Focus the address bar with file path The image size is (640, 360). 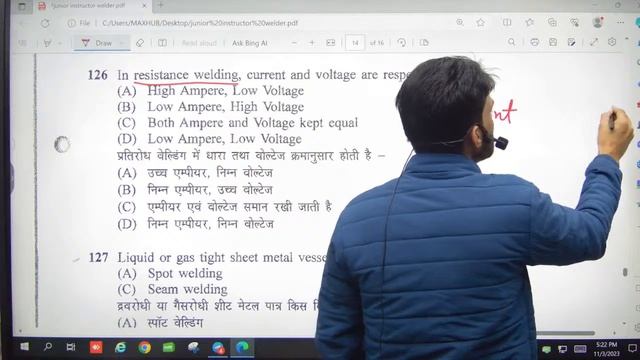tap(200, 23)
